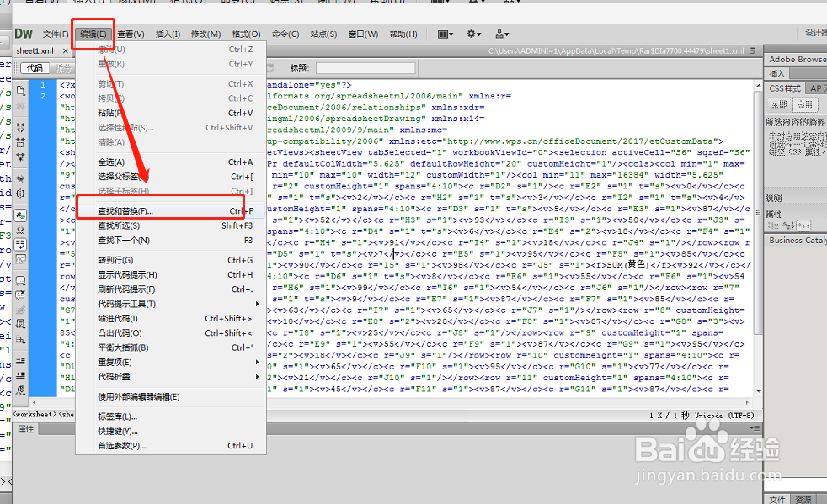Choose 查找和替换(F)... from the Edit menu
This screenshot has height=504, width=827.
click(170, 211)
